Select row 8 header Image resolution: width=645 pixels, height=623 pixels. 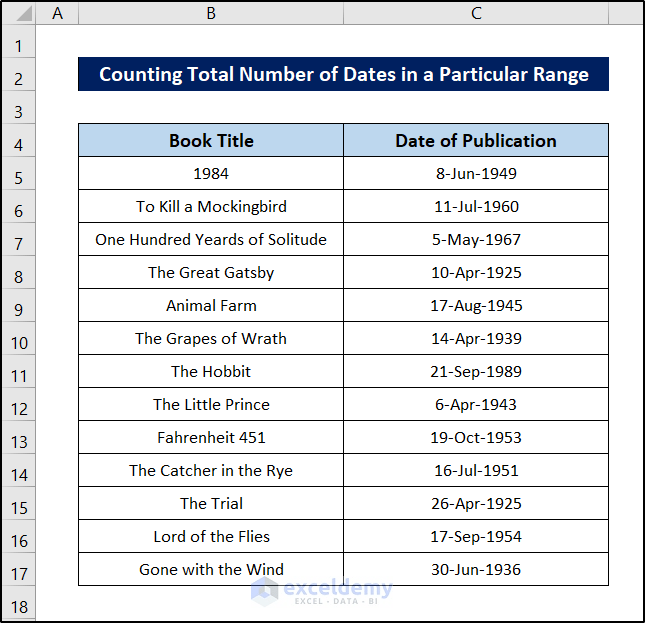coord(19,273)
